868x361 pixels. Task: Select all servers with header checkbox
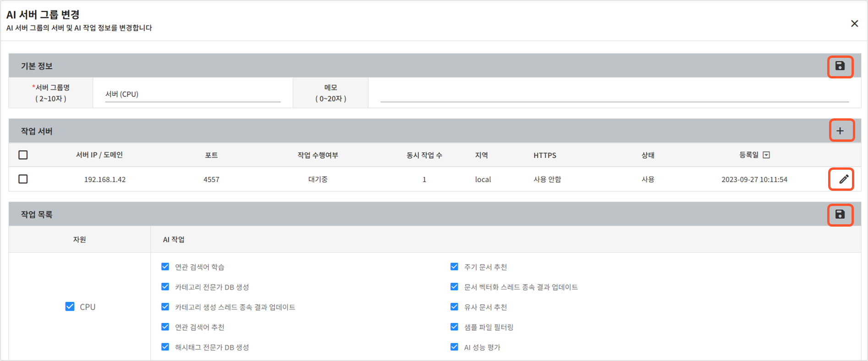click(23, 155)
